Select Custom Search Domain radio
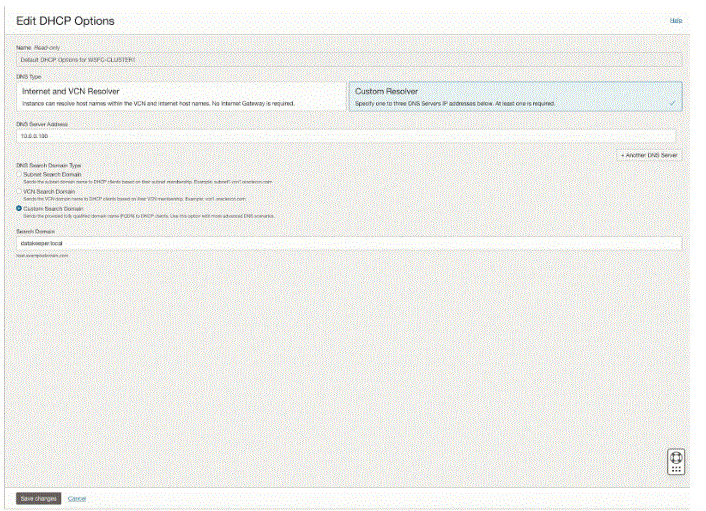 point(19,208)
